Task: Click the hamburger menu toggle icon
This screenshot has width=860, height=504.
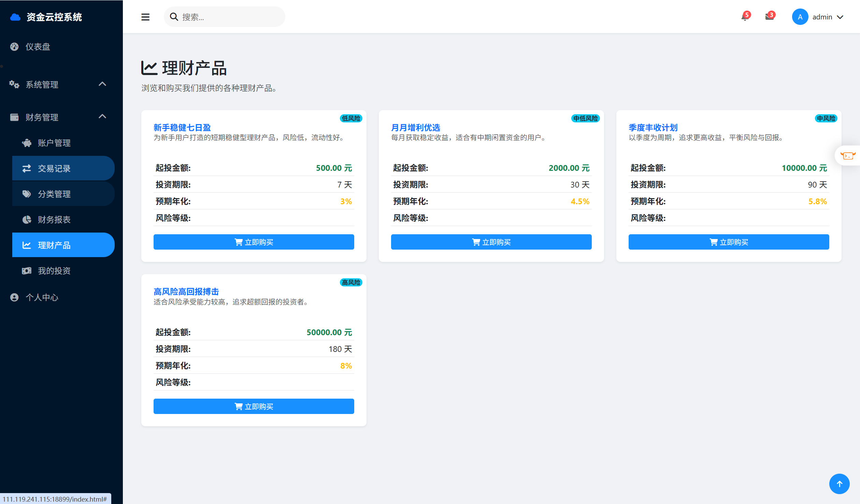Action: pyautogui.click(x=145, y=17)
